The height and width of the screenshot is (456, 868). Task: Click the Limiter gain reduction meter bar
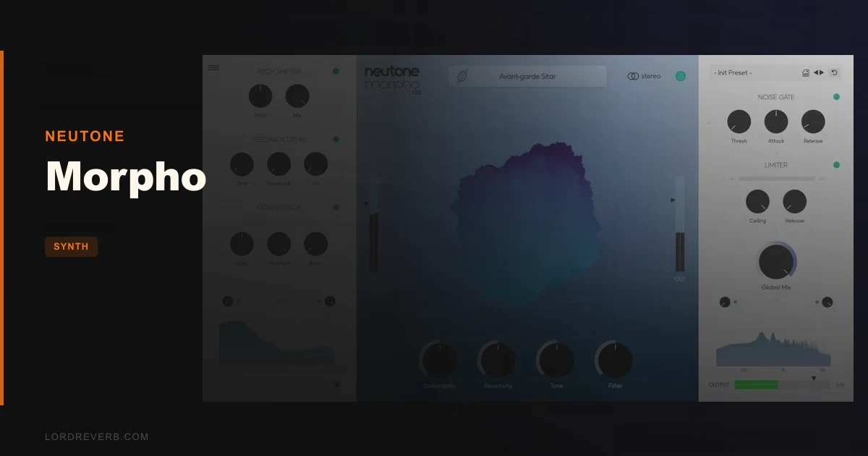click(x=775, y=178)
